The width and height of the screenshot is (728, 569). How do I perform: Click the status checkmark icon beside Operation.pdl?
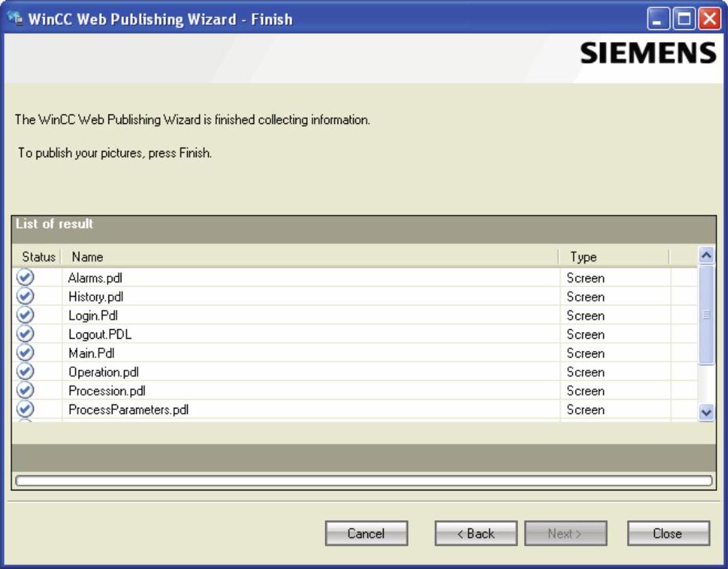click(25, 371)
